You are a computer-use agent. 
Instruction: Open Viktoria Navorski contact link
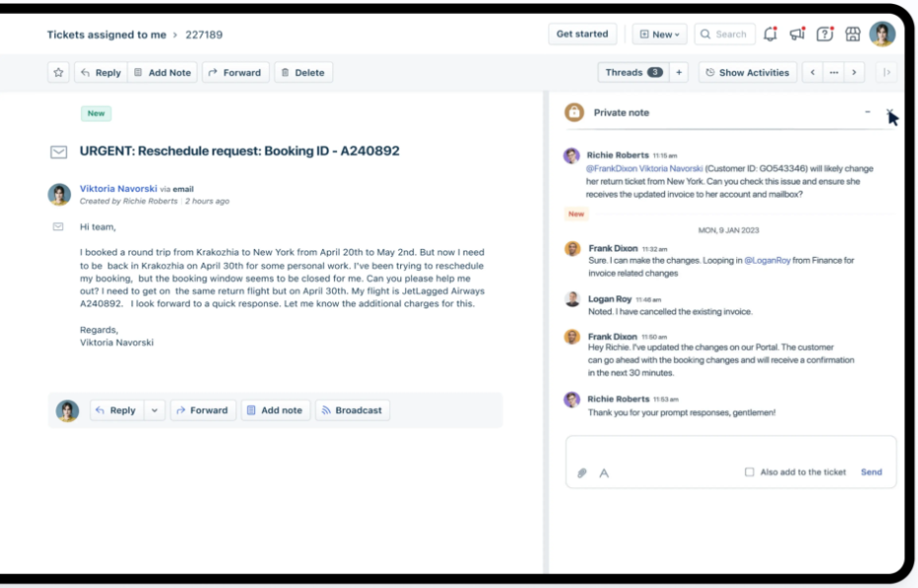pyautogui.click(x=119, y=189)
